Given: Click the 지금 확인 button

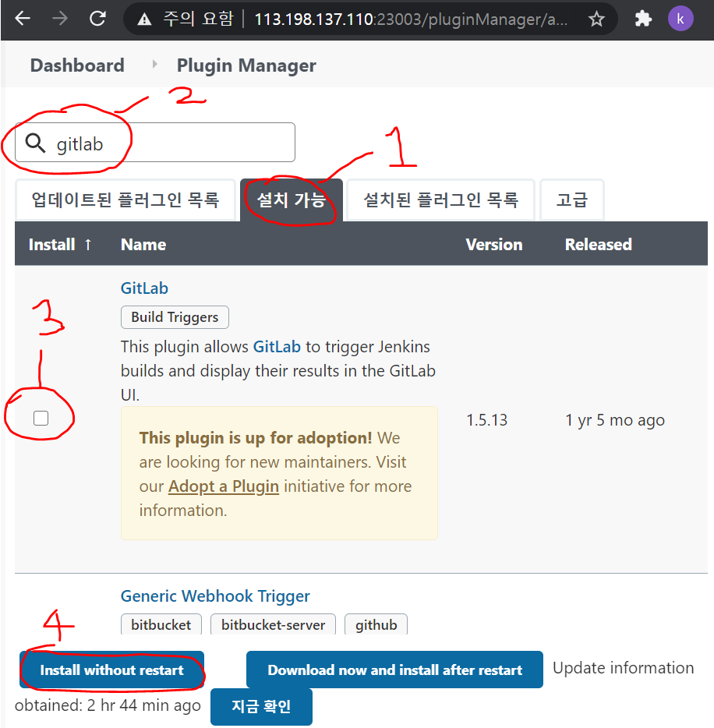Looking at the screenshot, I should pyautogui.click(x=261, y=707).
